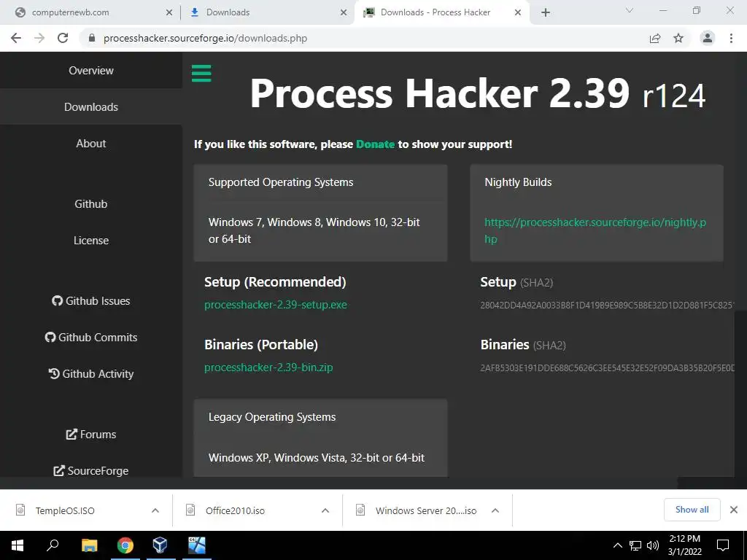Image resolution: width=747 pixels, height=560 pixels.
Task: Click the Chrome taskbar icon
Action: (125, 545)
